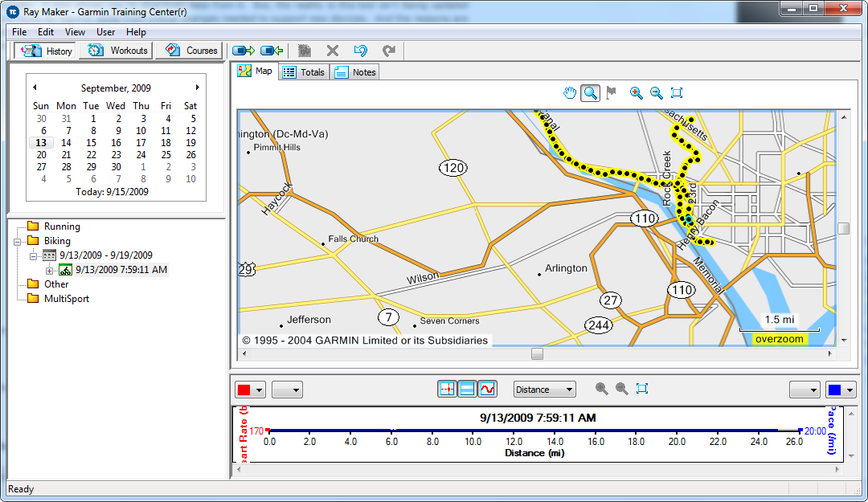Image resolution: width=868 pixels, height=502 pixels.
Task: Toggle the graph crosshair marker button
Action: [x=447, y=390]
